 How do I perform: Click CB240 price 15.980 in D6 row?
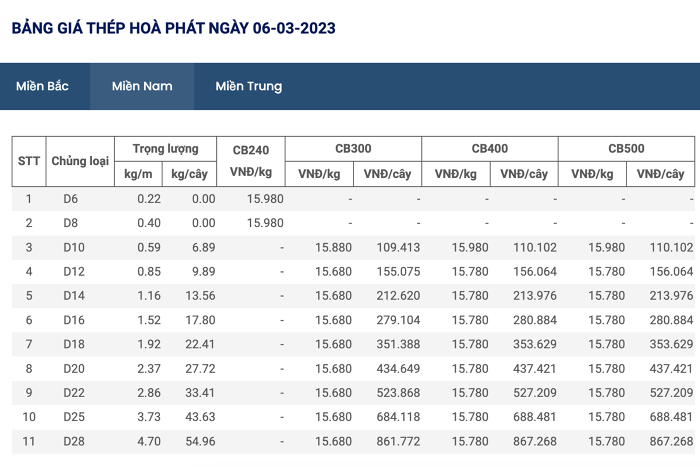pos(265,199)
